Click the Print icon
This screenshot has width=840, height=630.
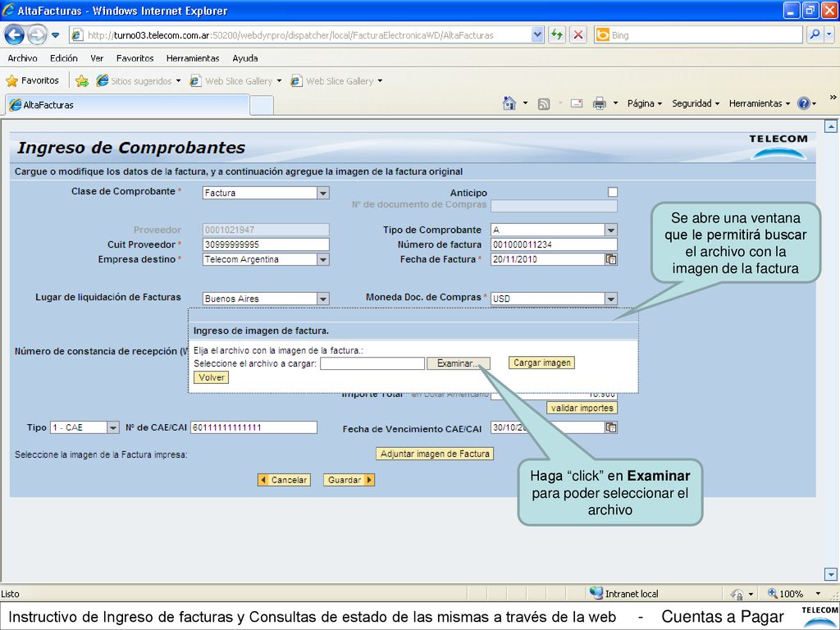(600, 103)
